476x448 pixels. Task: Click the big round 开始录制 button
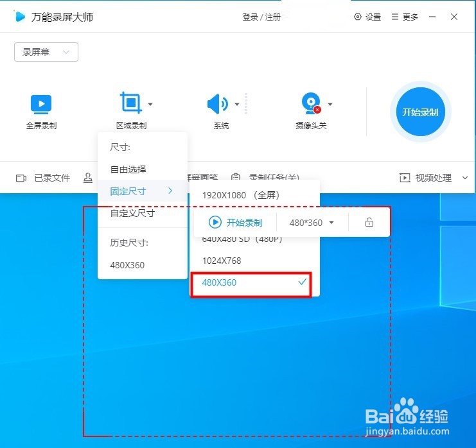pos(420,112)
